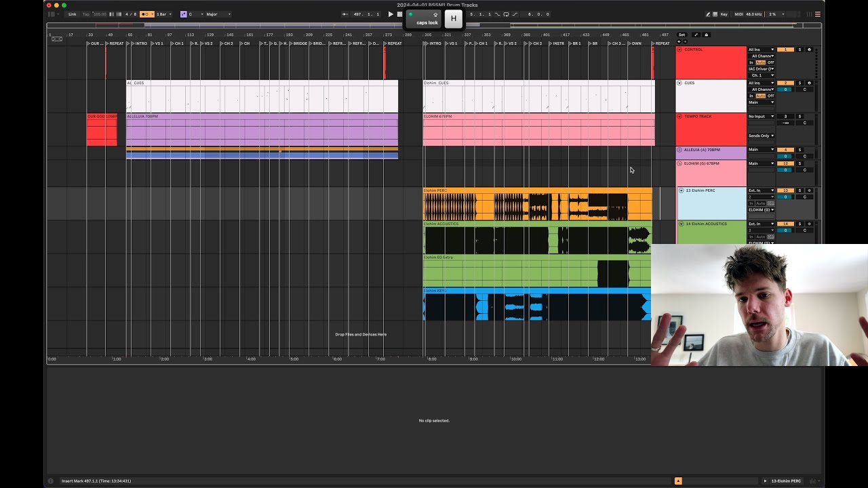Screen dimensions: 868x488
Task: Toggle the Computer MIDI Keyboard icon
Action: tap(715, 14)
